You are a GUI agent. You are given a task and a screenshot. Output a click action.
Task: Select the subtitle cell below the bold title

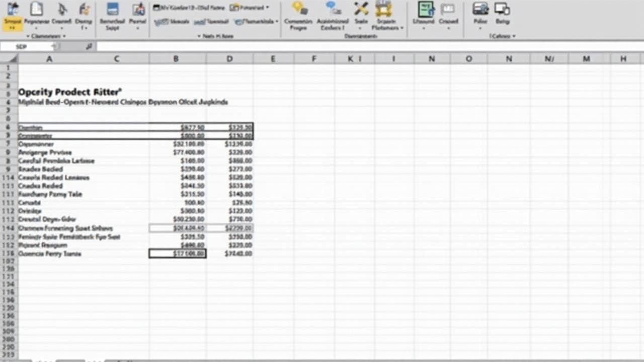[x=123, y=102]
